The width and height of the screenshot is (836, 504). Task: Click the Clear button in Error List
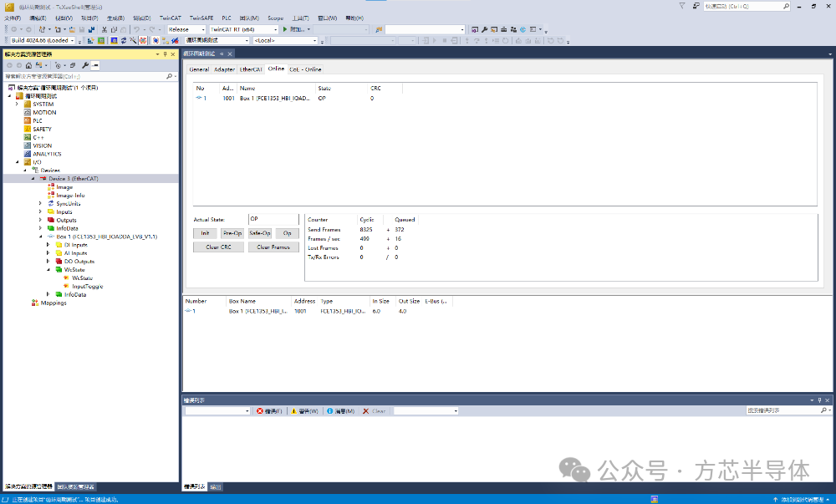tap(375, 411)
